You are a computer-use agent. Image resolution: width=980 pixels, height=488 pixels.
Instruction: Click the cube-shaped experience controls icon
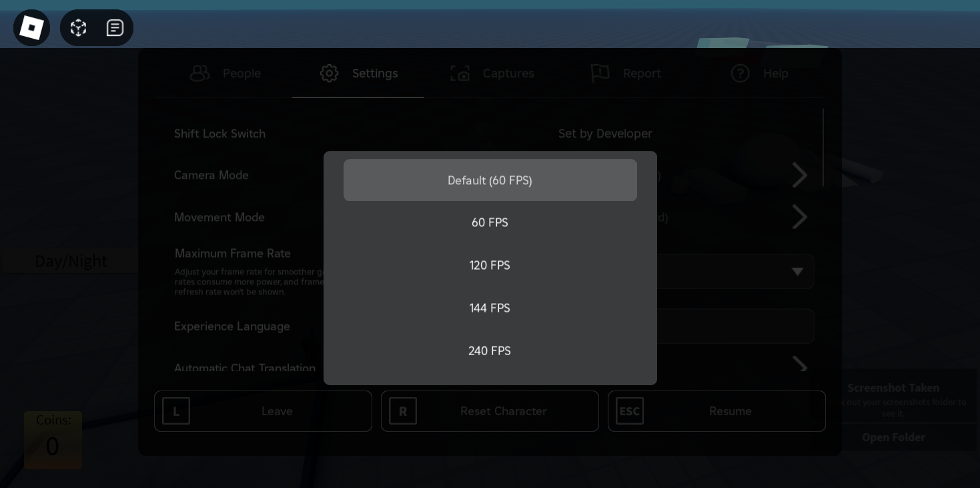tap(79, 27)
